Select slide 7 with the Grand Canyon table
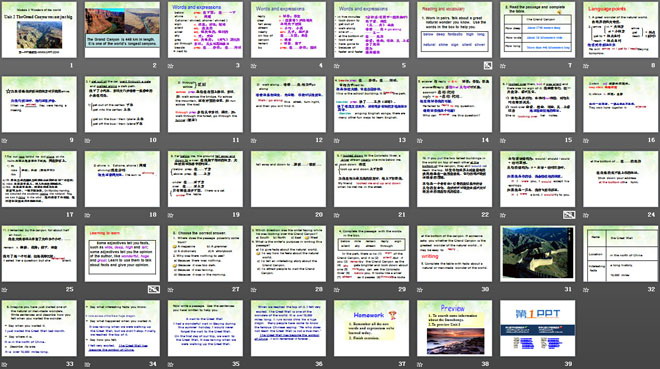The width and height of the screenshot is (660, 369). coord(538,30)
